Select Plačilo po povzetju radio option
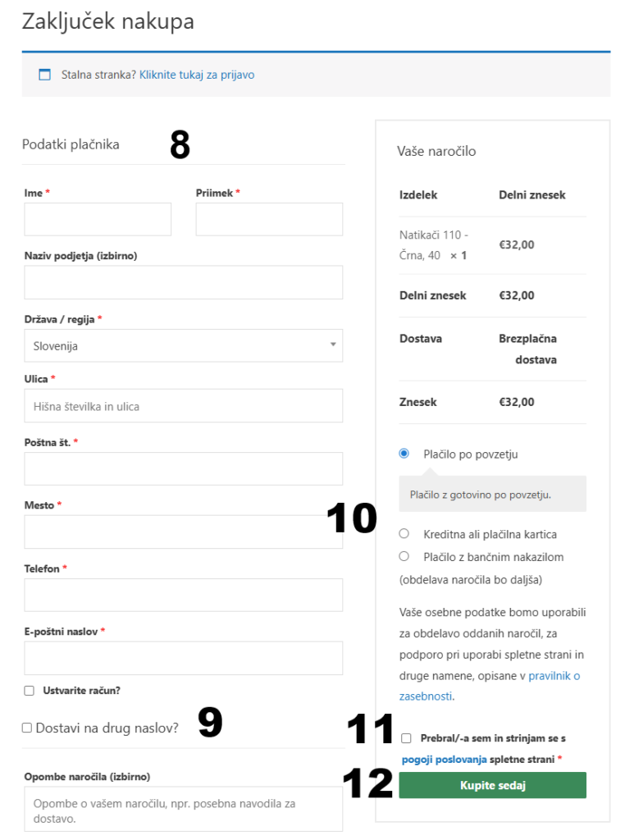 tap(404, 454)
